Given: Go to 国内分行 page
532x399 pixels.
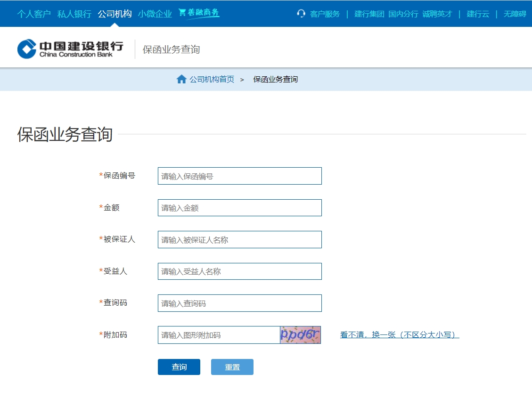Looking at the screenshot, I should 403,14.
